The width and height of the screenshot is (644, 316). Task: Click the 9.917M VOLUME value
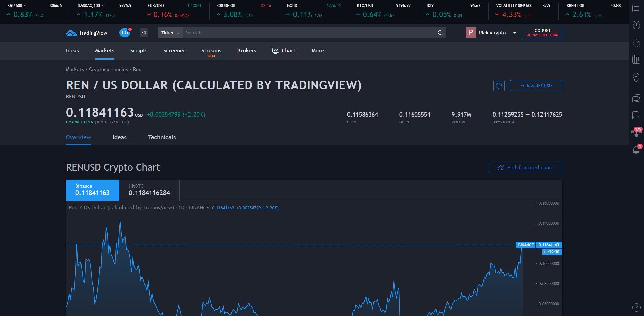pyautogui.click(x=462, y=115)
